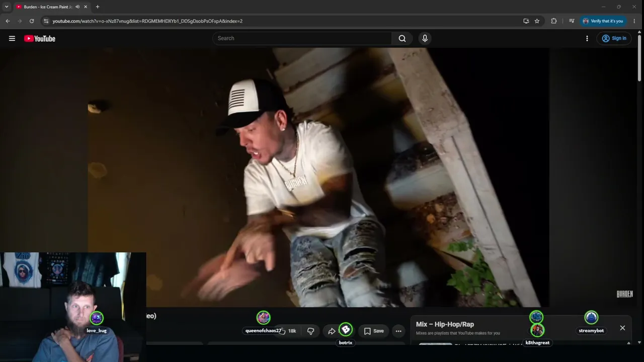Select the Burden - Ice Cream Paint tab
Image resolution: width=644 pixels, height=362 pixels.
point(48,7)
